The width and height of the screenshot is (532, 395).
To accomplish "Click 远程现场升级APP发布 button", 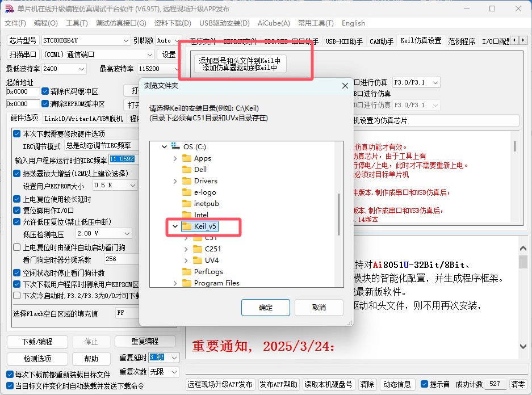I will click(220, 384).
